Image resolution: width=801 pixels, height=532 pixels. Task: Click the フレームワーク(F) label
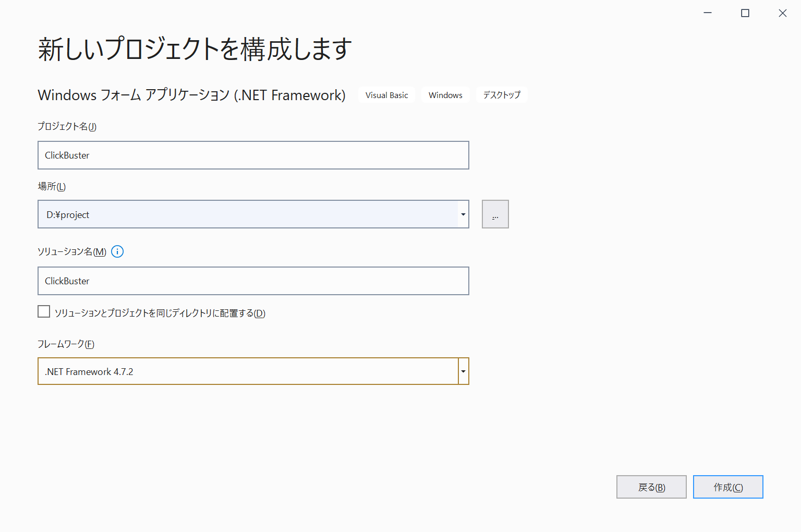click(x=66, y=344)
